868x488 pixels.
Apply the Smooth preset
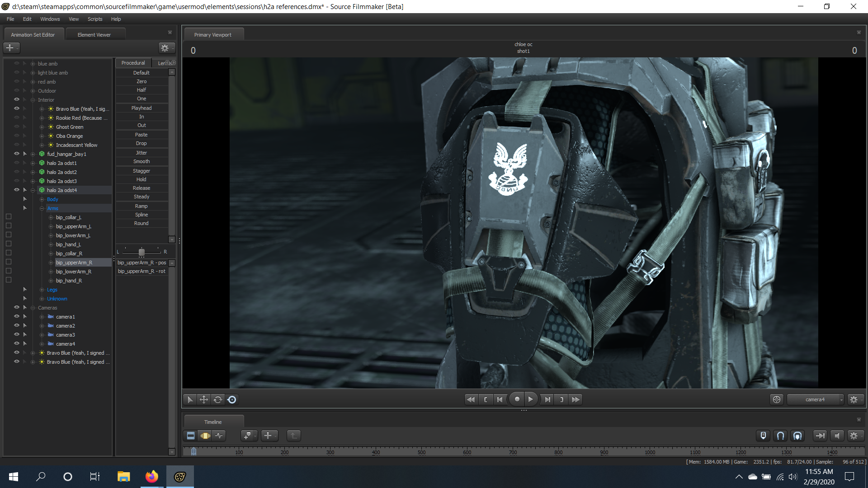(142, 161)
